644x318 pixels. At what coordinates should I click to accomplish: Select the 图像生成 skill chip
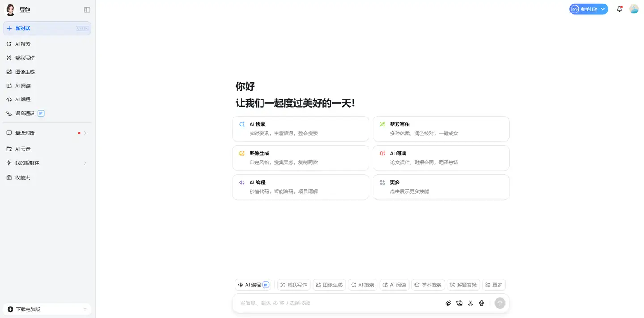(x=329, y=285)
